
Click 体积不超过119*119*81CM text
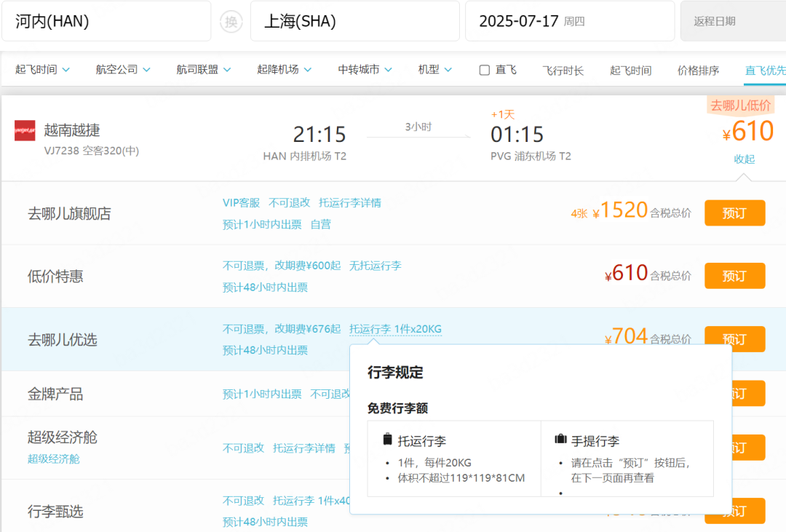(461, 478)
